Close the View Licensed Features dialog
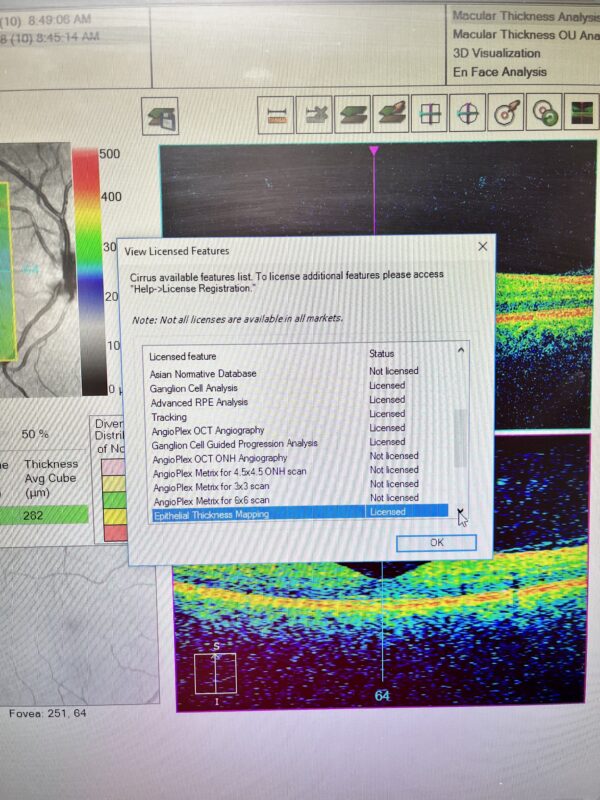 click(483, 246)
